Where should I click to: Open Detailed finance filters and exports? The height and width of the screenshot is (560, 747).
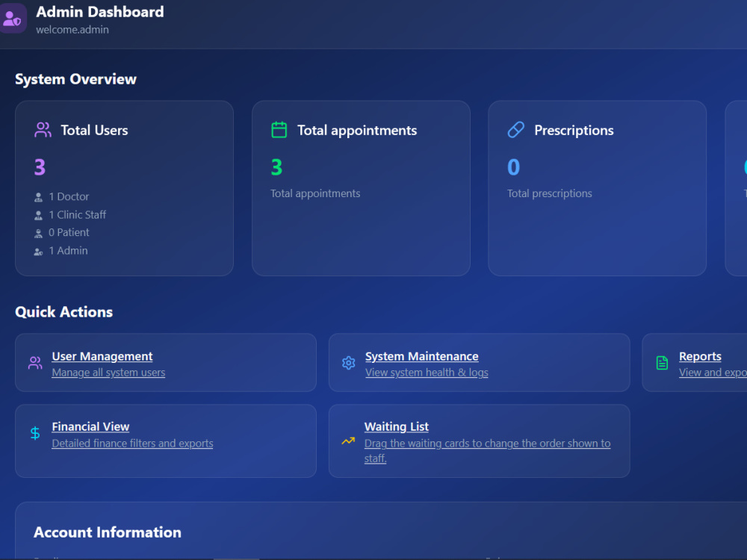point(132,444)
